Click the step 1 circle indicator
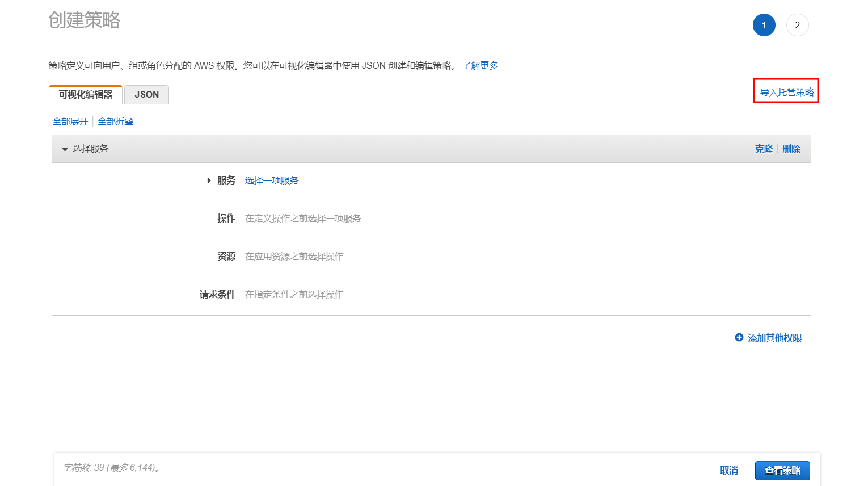 [764, 25]
